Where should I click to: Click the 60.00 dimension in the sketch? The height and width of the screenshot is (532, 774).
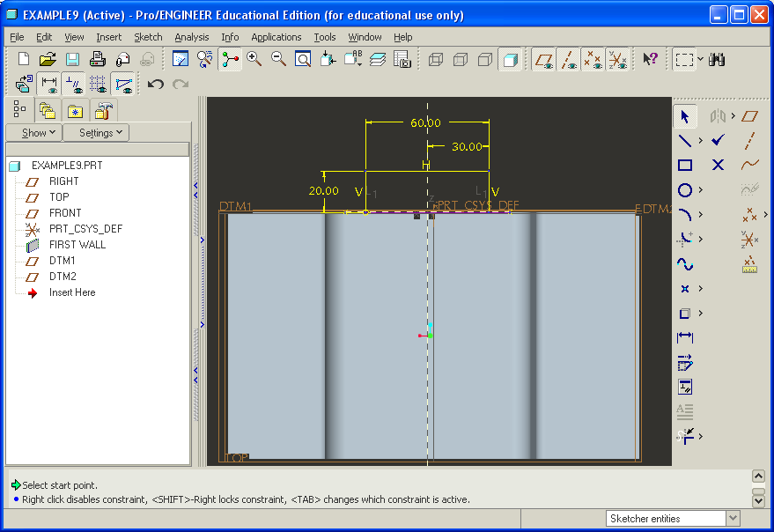tap(425, 123)
